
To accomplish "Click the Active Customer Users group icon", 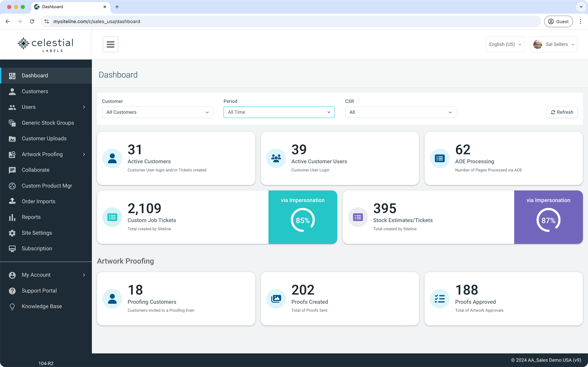I will (x=276, y=158).
